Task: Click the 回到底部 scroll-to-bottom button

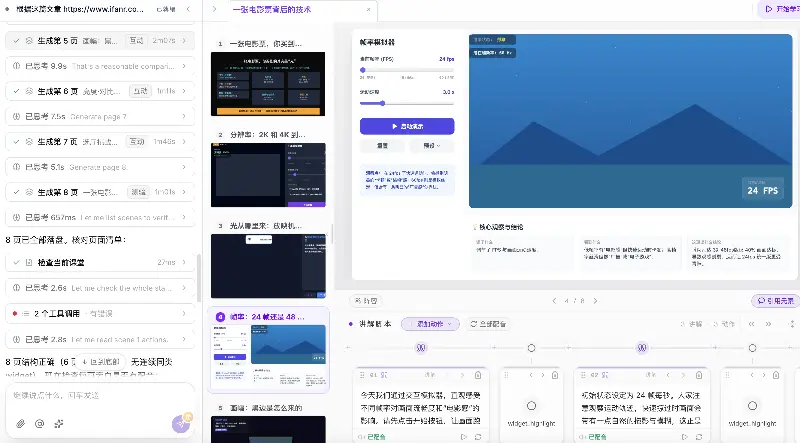Action: [x=101, y=362]
